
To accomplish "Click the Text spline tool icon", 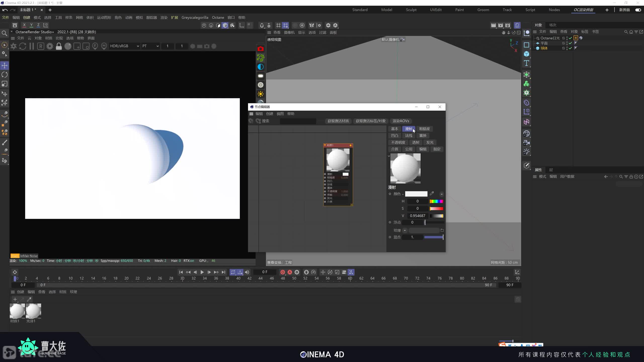I will point(527,63).
